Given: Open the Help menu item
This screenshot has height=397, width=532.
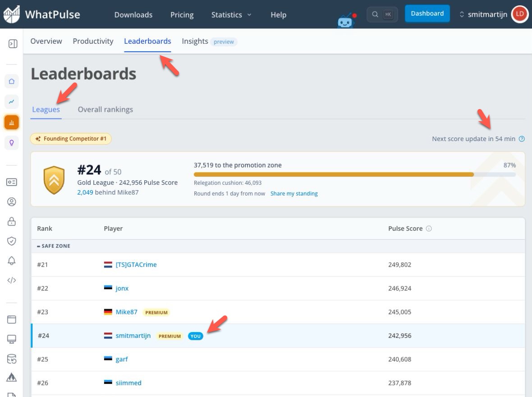Looking at the screenshot, I should [278, 14].
